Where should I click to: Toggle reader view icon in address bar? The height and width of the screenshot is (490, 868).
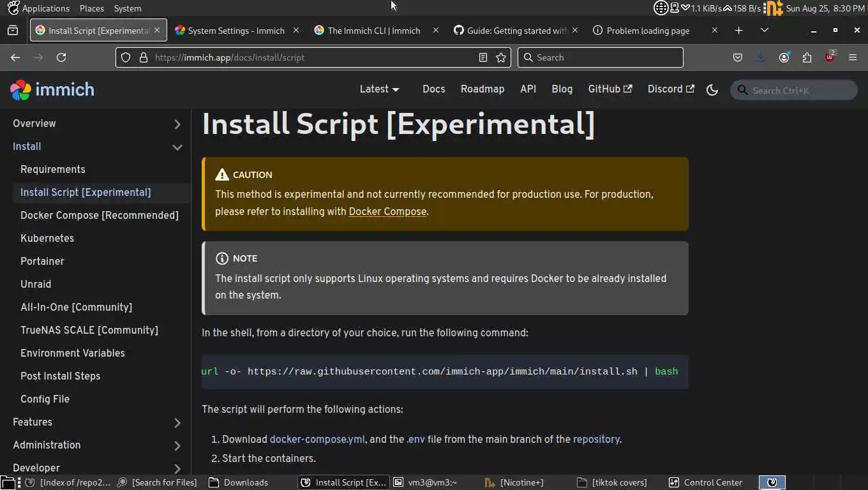483,57
